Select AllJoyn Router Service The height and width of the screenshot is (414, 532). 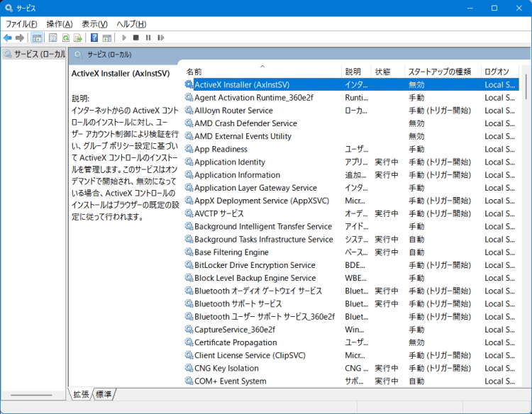pyautogui.click(x=352, y=111)
